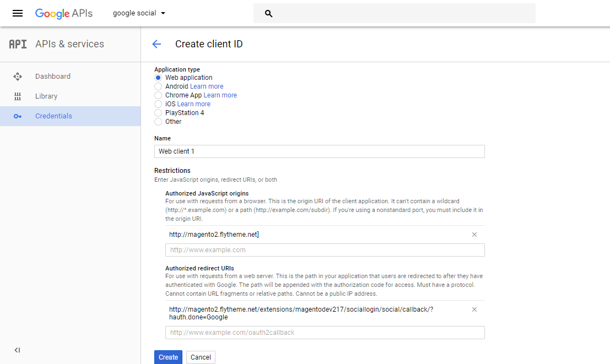Open Dashboard in the sidebar
610x364 pixels.
click(53, 77)
